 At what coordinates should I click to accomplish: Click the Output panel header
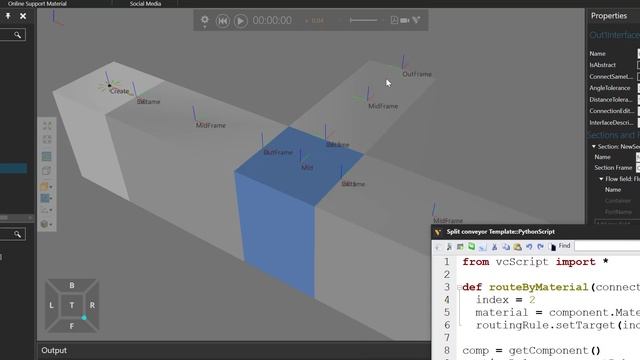(54, 351)
